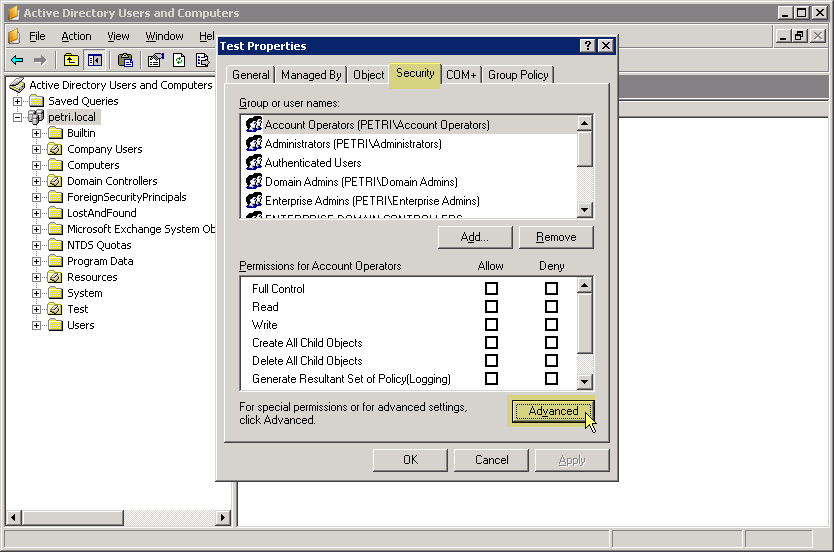Select the LostAndFound tree item
The height and width of the screenshot is (552, 834).
pyautogui.click(x=101, y=213)
